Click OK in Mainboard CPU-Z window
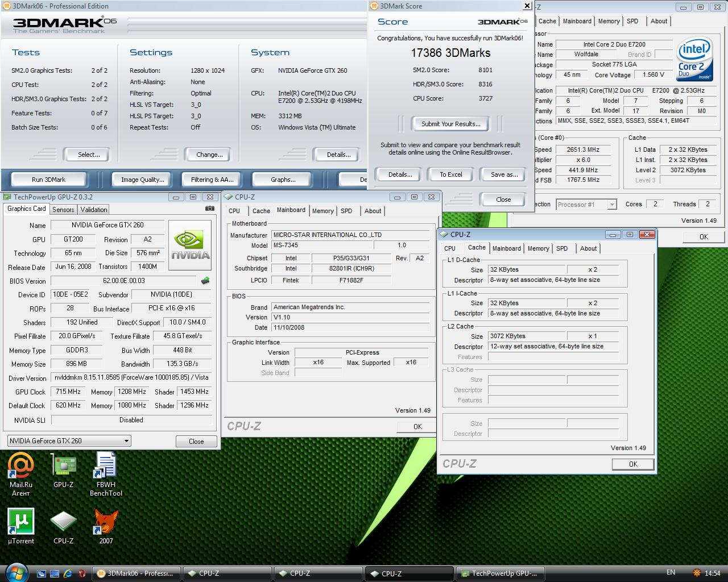 417,427
